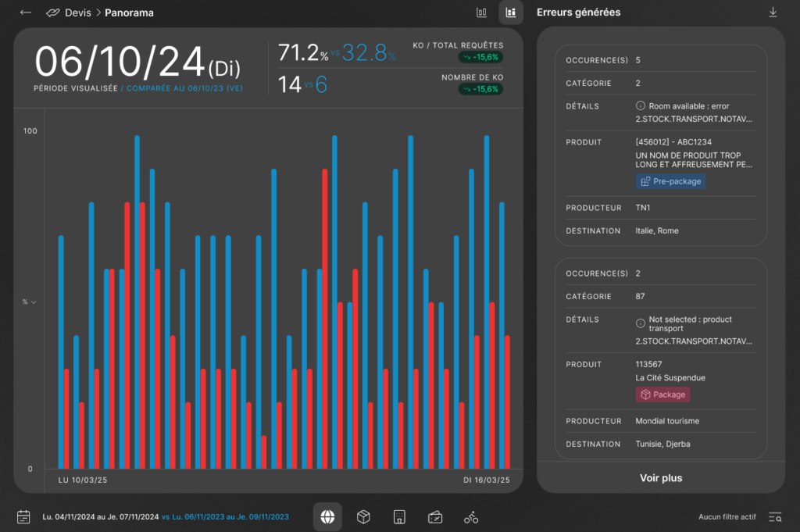The width and height of the screenshot is (800, 532).
Task: Select the hotel building icon in bottom bar
Action: 399,516
